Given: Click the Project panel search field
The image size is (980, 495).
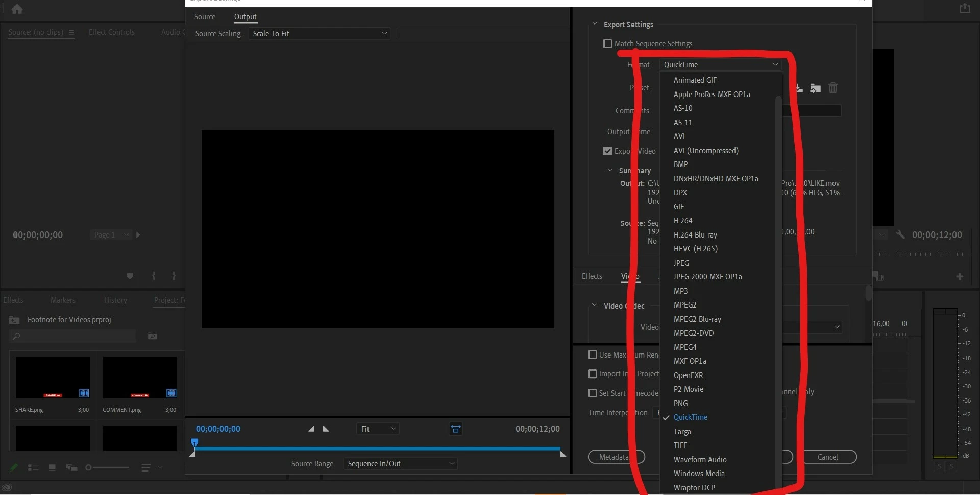Looking at the screenshot, I should 73,336.
